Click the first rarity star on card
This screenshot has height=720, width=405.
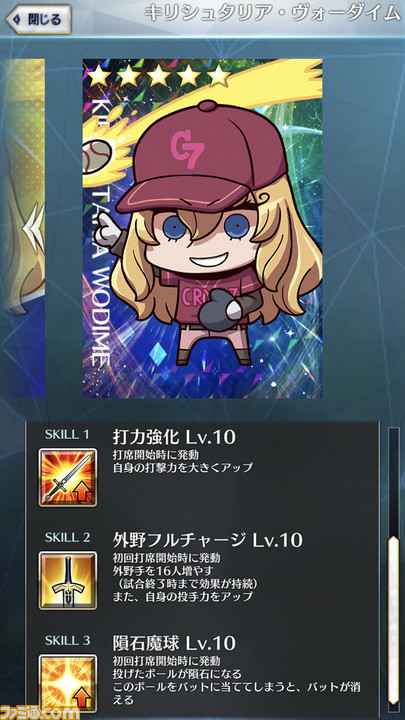click(x=98, y=76)
